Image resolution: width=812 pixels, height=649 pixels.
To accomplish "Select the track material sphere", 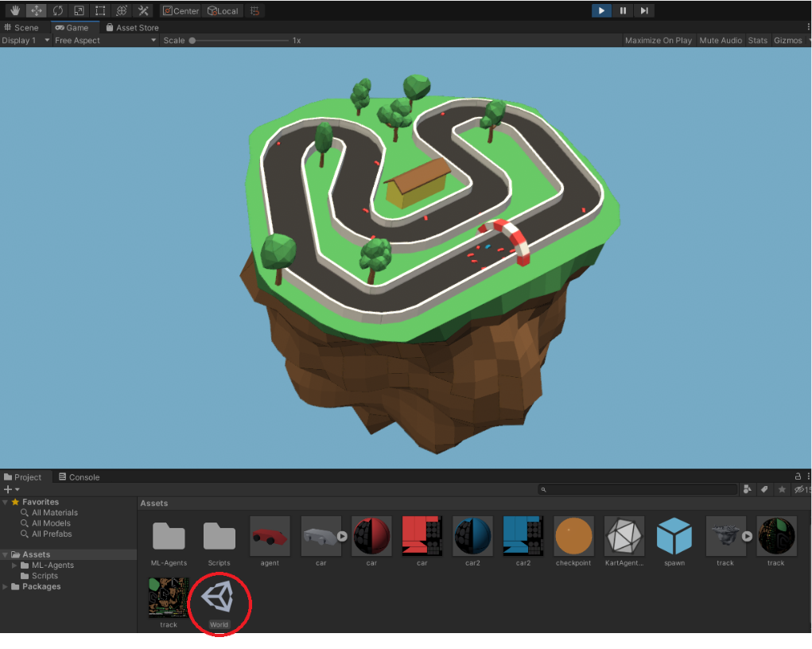I will (x=775, y=537).
